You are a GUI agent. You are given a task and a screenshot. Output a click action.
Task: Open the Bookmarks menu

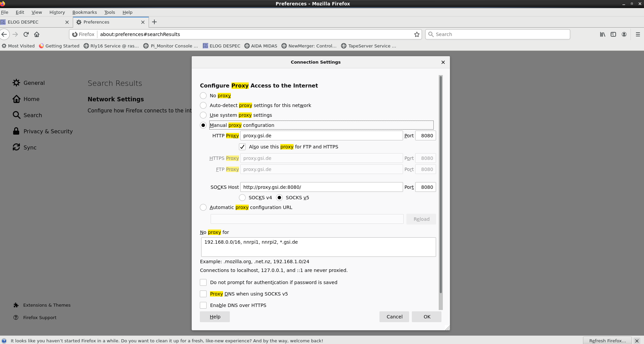(x=85, y=12)
